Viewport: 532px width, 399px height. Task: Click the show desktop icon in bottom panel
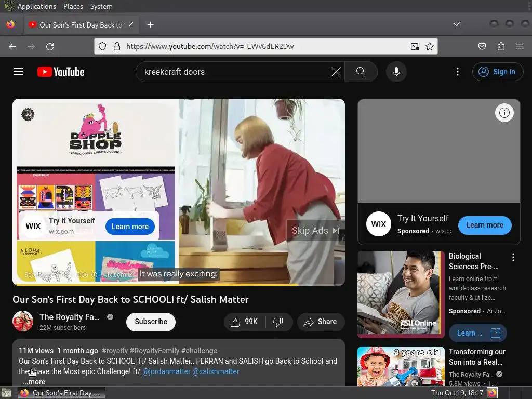coord(6,393)
